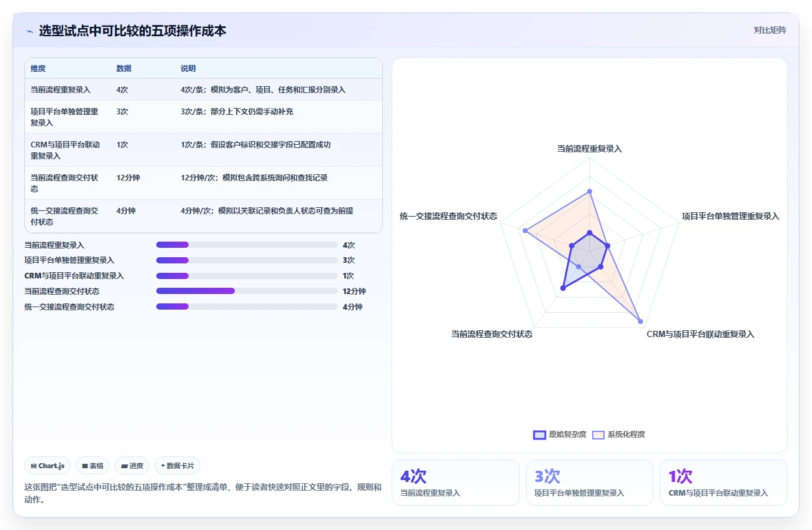Toggle the 系统化程度 legend entry
This screenshot has width=812, height=530.
(x=618, y=434)
